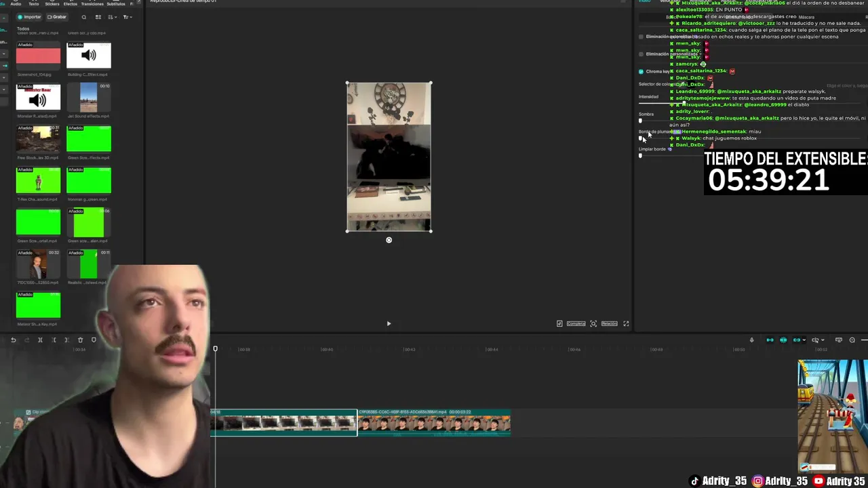Open the media search icon
This screenshot has width=868, height=488.
click(84, 17)
